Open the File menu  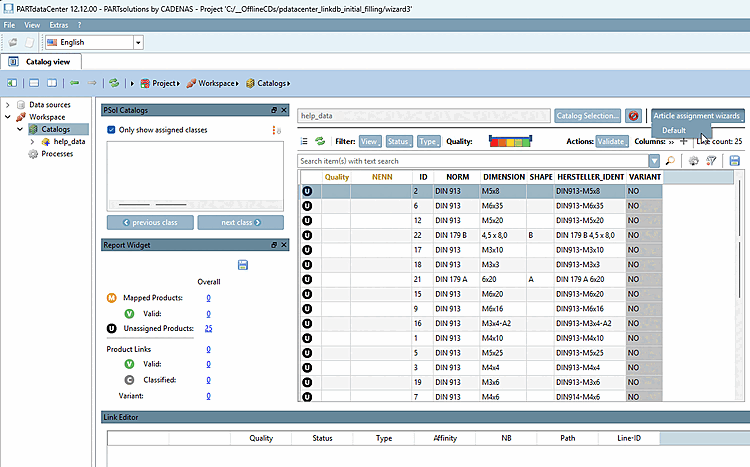tap(10, 25)
